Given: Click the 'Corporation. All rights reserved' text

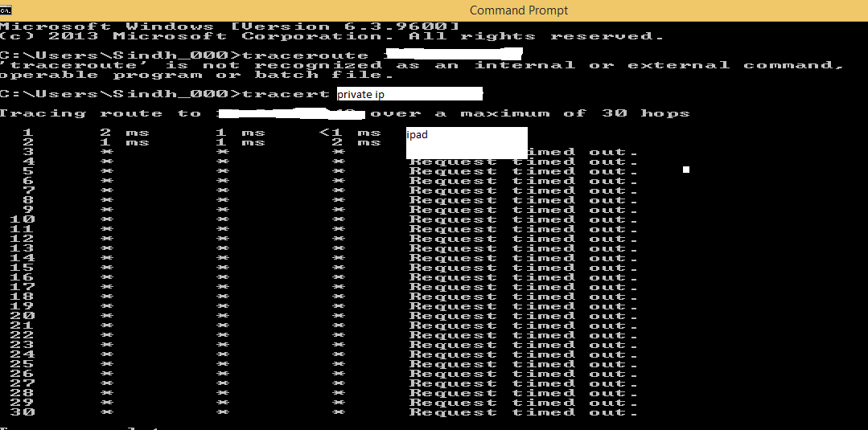Looking at the screenshot, I should [x=452, y=36].
